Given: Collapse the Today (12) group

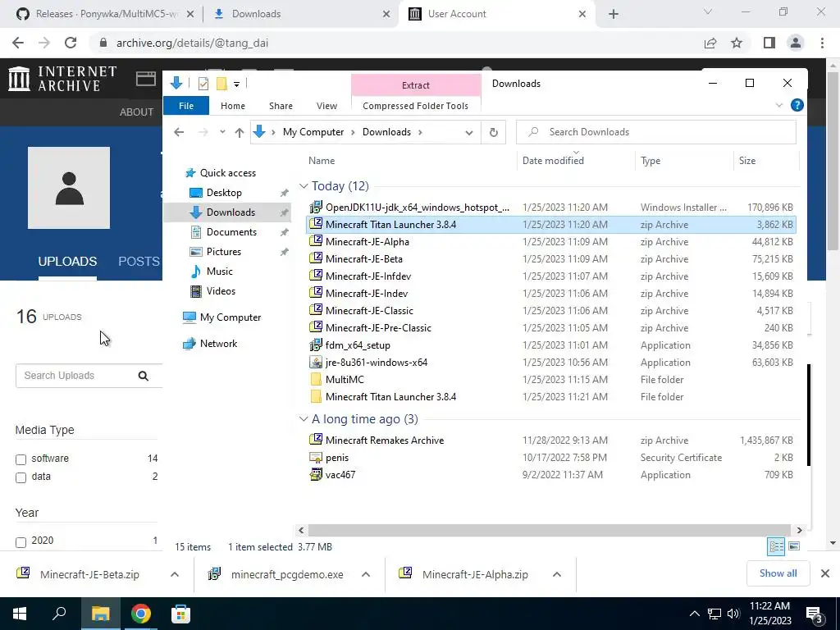Looking at the screenshot, I should pyautogui.click(x=304, y=186).
